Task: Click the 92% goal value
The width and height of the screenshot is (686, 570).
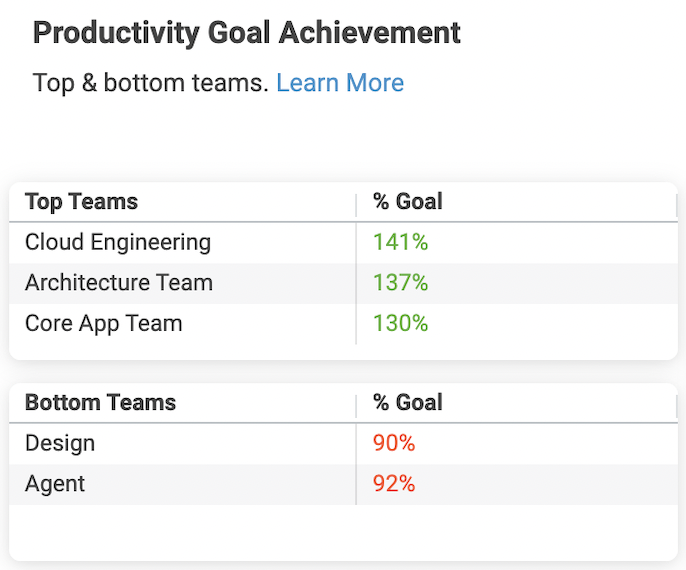Action: click(394, 484)
